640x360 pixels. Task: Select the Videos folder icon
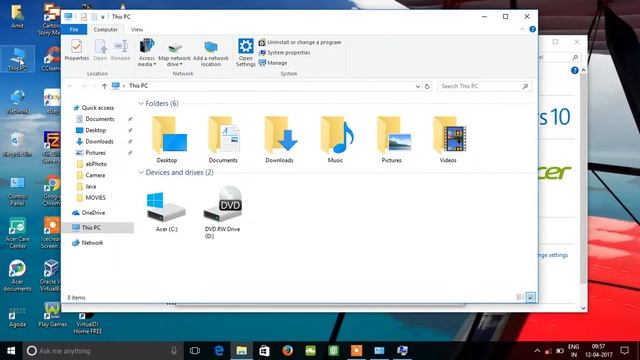click(448, 140)
